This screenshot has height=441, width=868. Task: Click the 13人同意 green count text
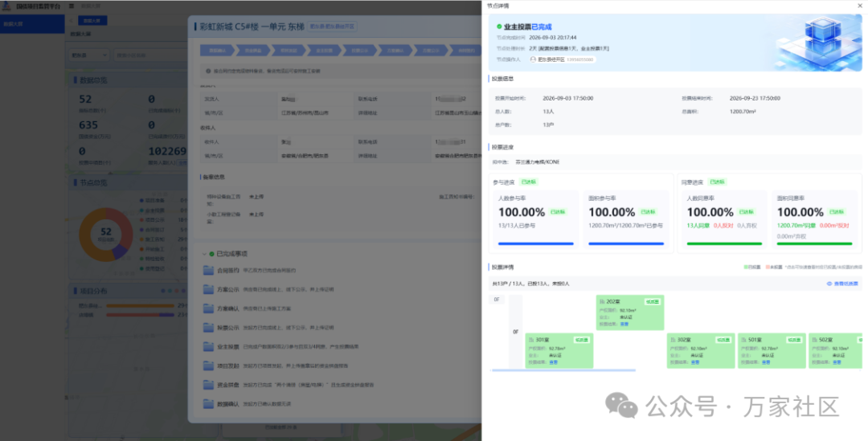698,226
